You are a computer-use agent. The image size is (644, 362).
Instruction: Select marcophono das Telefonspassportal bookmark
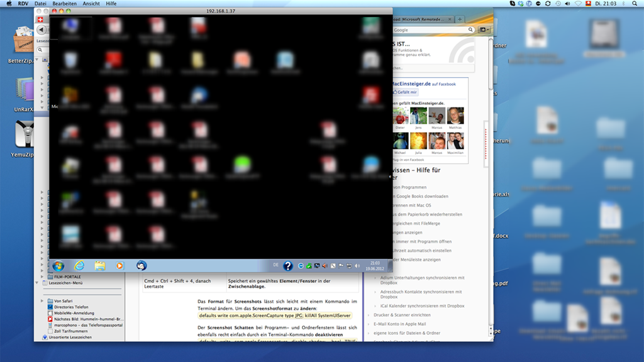tap(86, 325)
